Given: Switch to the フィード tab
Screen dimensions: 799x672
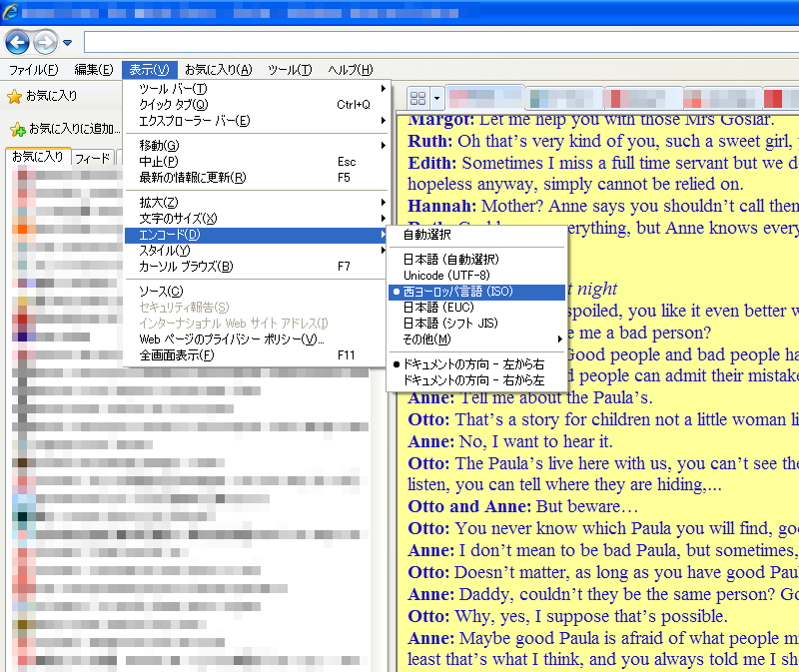Looking at the screenshot, I should click(x=92, y=158).
